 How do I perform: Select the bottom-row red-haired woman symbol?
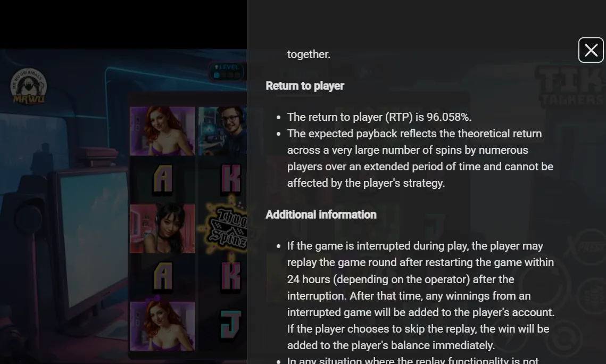[x=162, y=326]
